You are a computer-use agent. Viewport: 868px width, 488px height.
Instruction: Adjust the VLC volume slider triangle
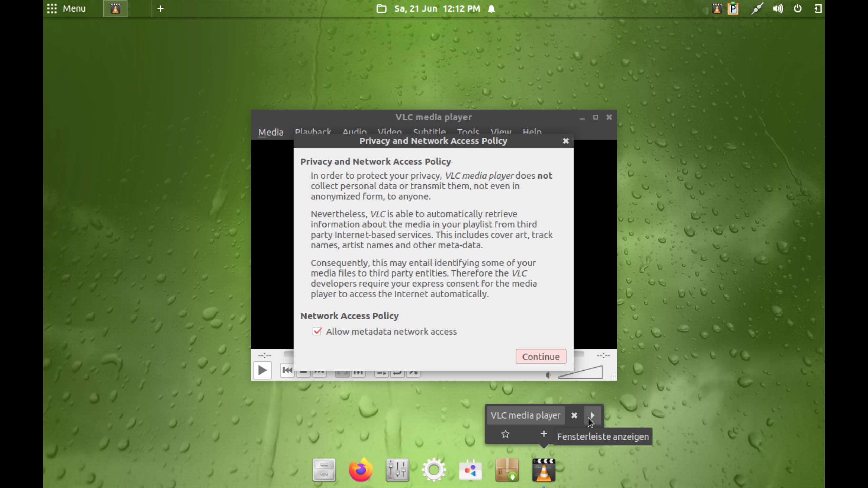pyautogui.click(x=580, y=372)
